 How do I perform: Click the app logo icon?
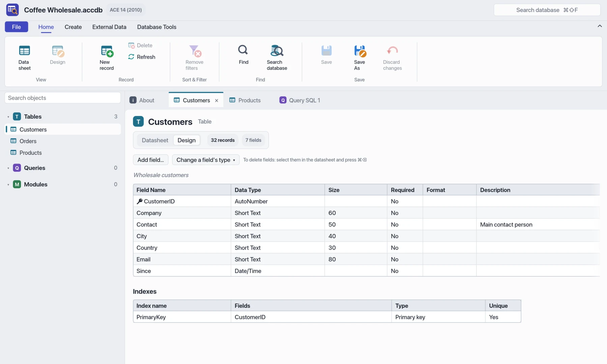[12, 10]
